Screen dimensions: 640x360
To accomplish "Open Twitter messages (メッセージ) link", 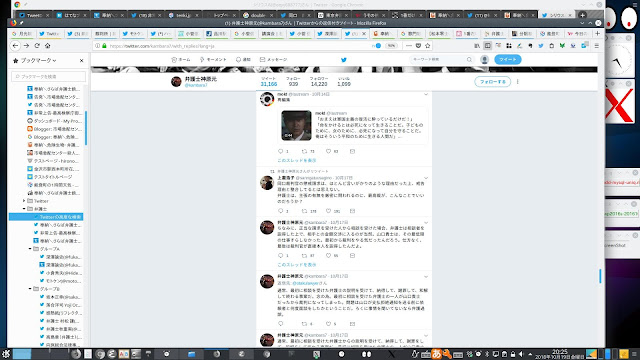I will 273,60.
